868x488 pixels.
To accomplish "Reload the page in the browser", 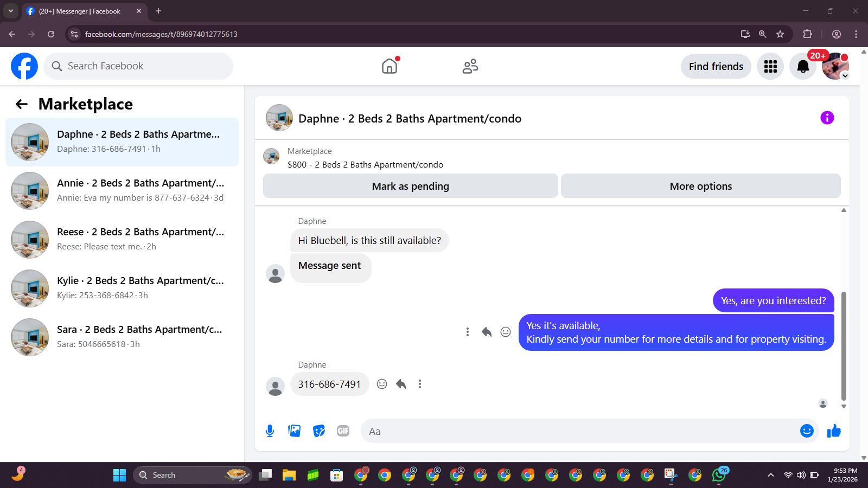I will (x=51, y=34).
